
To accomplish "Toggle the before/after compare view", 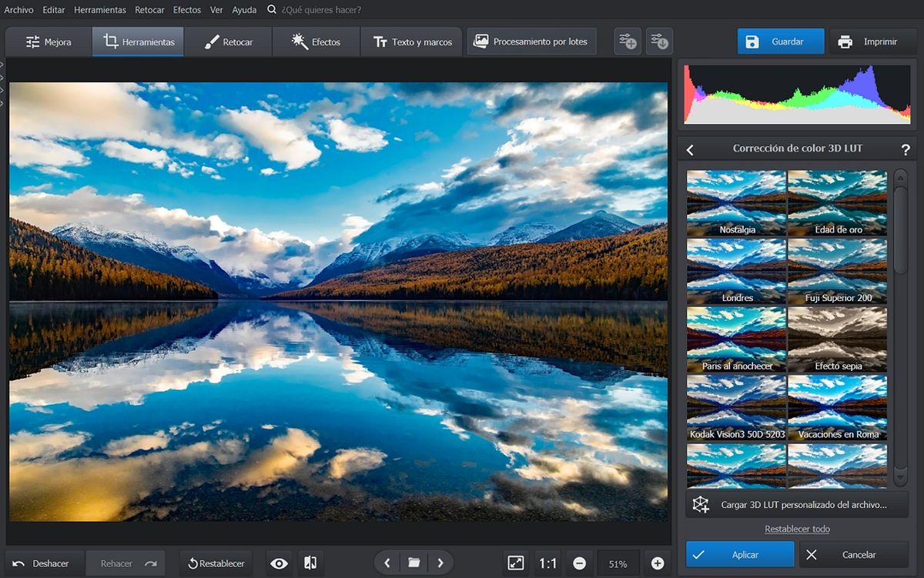I will tap(310, 563).
